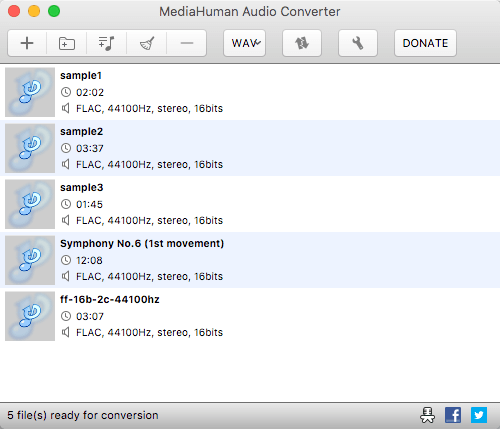
Task: Open the import from iTunes playlist icon
Action: 107,43
